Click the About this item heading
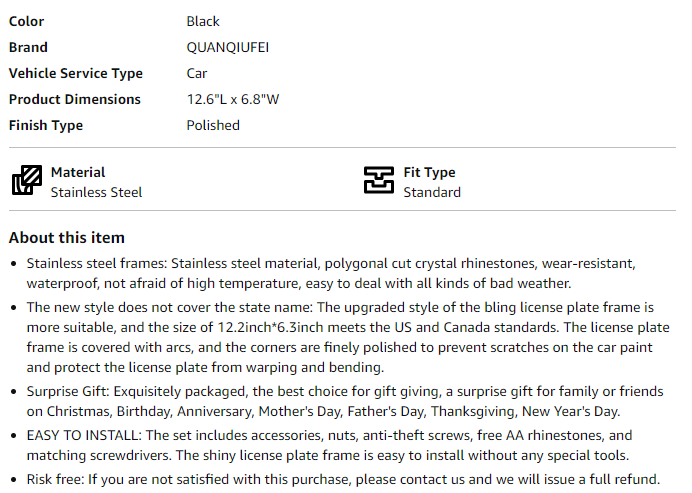 pyautogui.click(x=67, y=237)
